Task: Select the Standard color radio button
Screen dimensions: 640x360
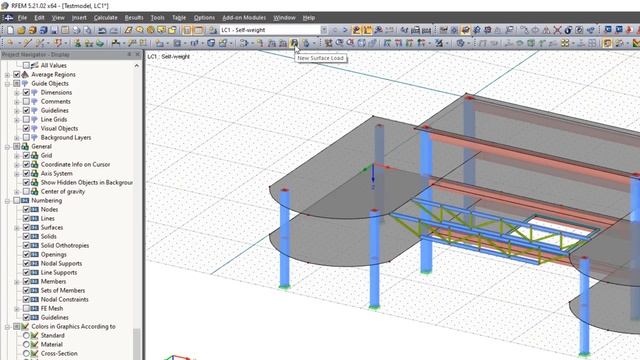Action: point(26,335)
